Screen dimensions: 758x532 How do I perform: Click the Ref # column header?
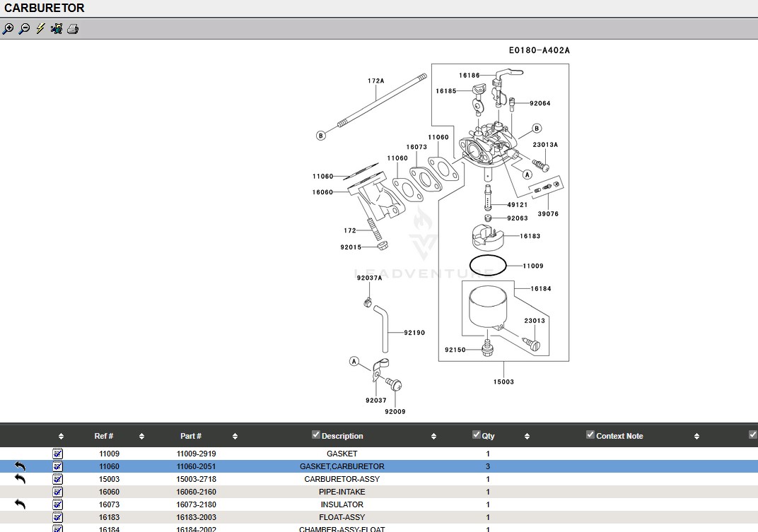(104, 436)
